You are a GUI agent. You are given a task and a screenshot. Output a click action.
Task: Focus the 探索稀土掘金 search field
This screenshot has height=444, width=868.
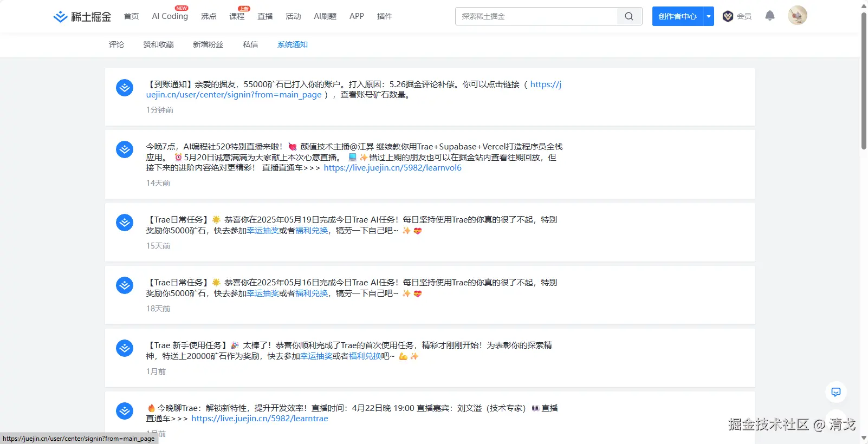[x=536, y=16]
